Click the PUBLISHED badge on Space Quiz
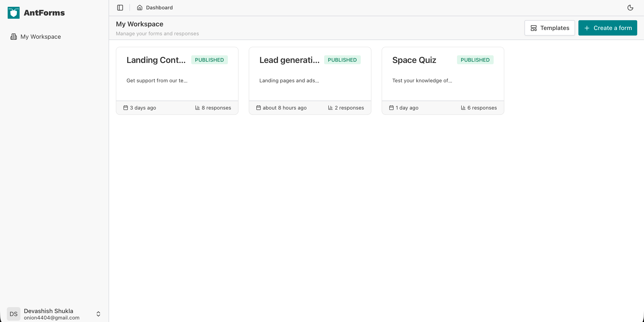Screen dimensions: 644x322 (475, 60)
